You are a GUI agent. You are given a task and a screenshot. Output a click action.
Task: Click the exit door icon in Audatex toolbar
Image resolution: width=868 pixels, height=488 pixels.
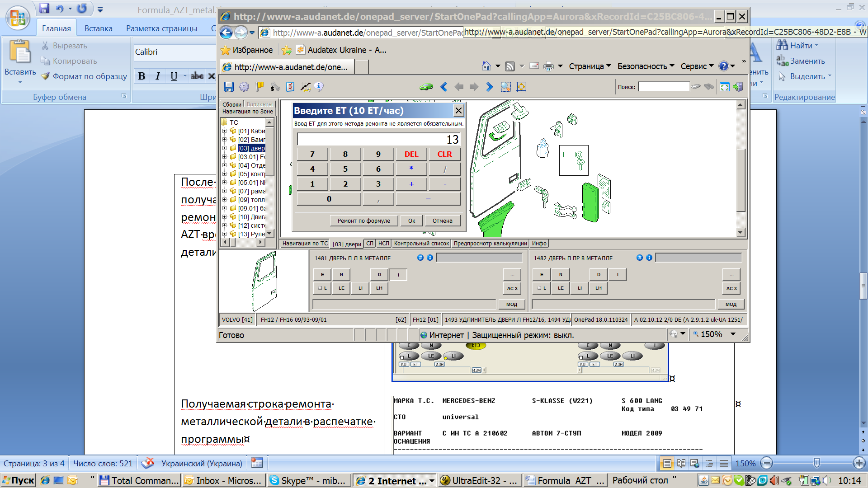click(x=738, y=87)
